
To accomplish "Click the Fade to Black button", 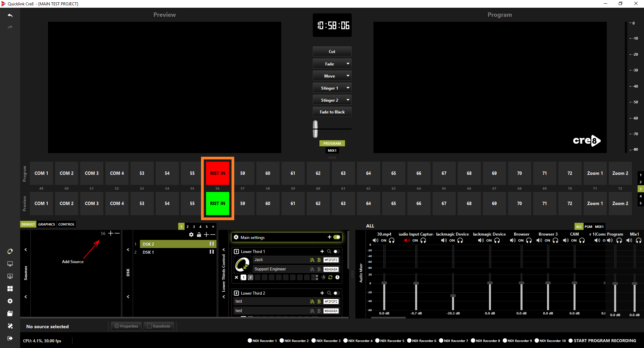I will point(332,112).
